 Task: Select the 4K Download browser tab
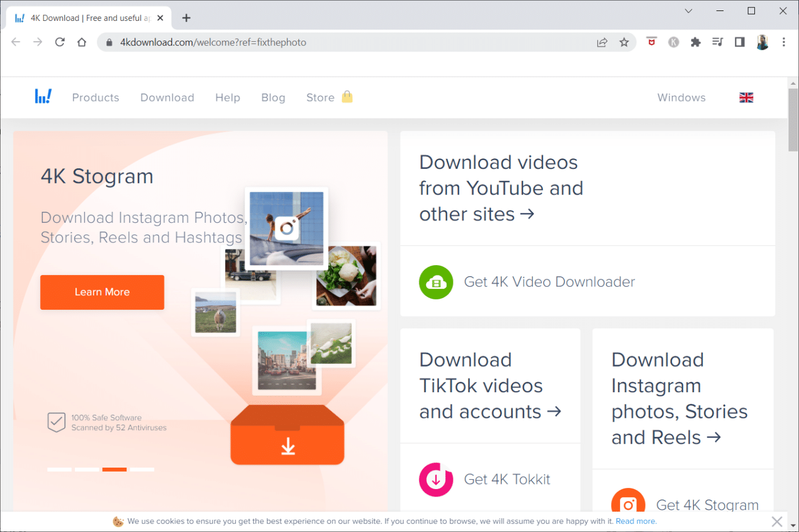click(x=88, y=18)
